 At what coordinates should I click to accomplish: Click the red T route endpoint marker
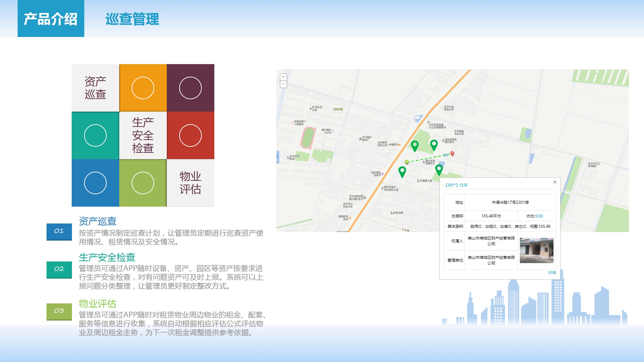(452, 153)
